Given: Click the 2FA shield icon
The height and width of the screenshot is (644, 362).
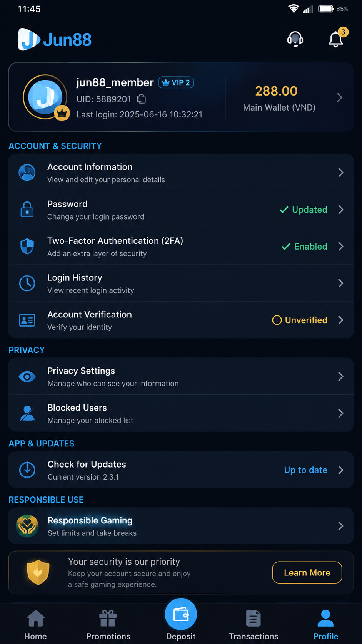Looking at the screenshot, I should [x=27, y=247].
